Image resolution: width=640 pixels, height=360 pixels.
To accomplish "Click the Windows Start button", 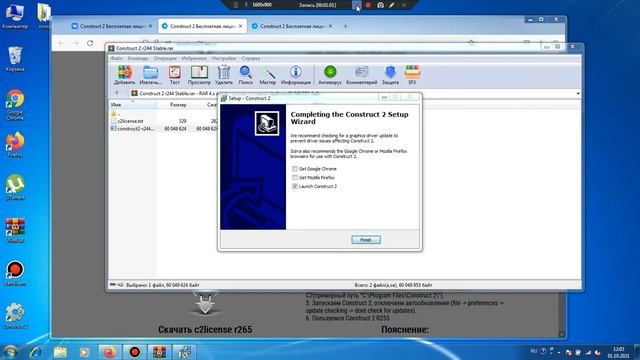I will (10, 352).
